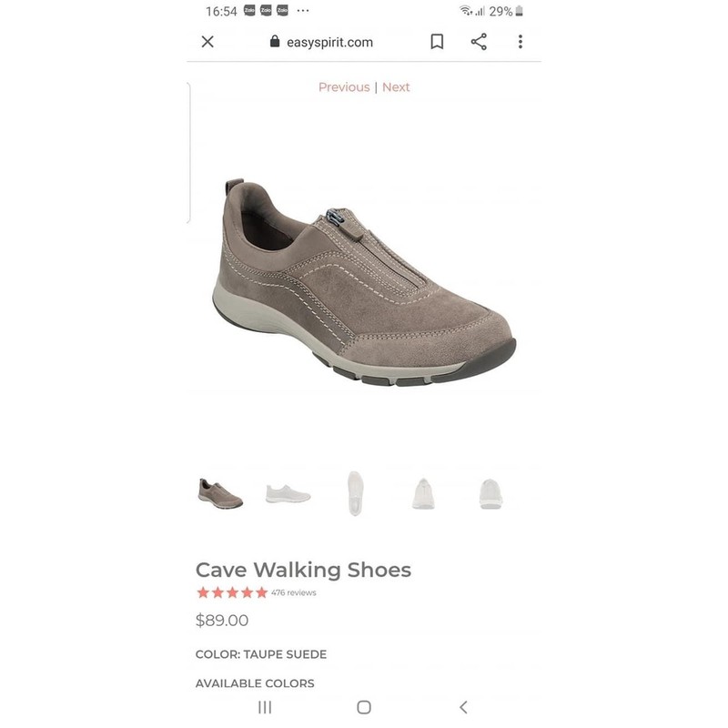
Task: Tap the Android back arrow
Action: [x=463, y=707]
